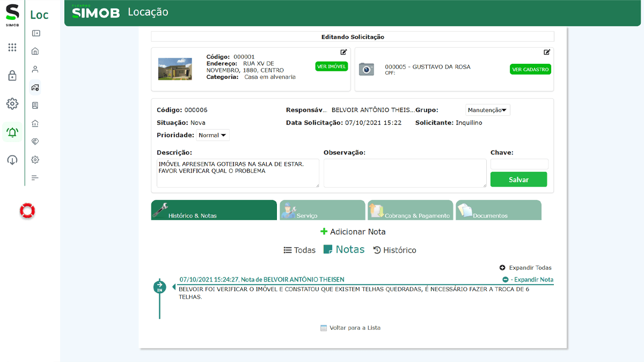Select the home icon in the inner sidebar
The height and width of the screenshot is (362, 644).
(x=35, y=51)
